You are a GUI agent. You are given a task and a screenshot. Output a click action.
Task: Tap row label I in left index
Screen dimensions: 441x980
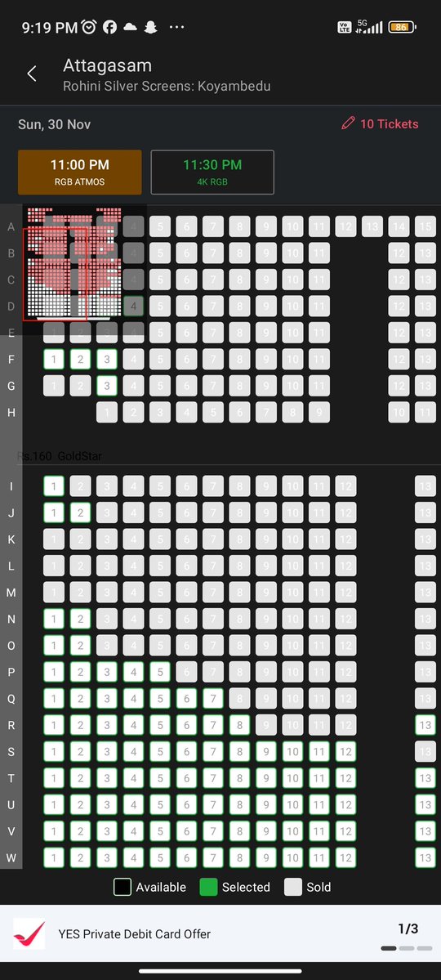(x=11, y=486)
